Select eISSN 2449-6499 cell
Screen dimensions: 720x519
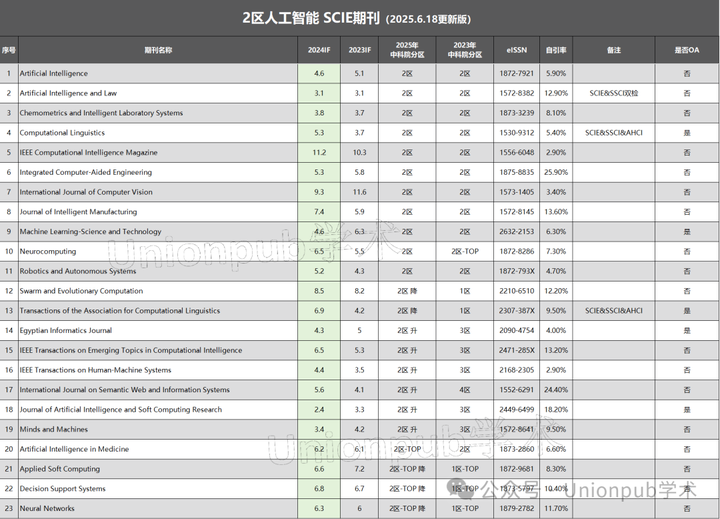point(517,409)
